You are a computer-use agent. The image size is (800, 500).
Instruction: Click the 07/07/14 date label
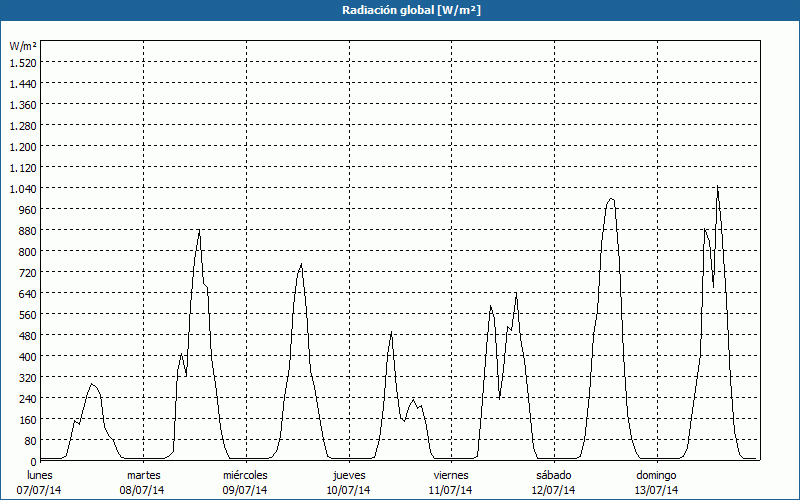40,490
